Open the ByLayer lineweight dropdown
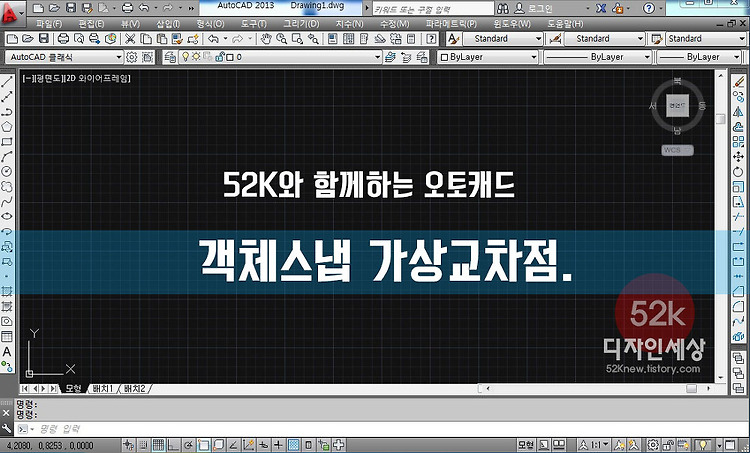The height and width of the screenshot is (453, 750). click(699, 57)
